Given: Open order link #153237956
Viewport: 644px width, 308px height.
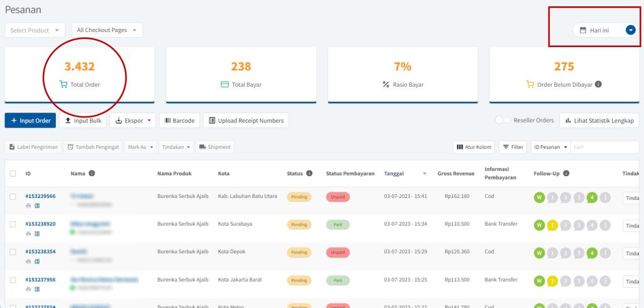Looking at the screenshot, I should (40, 280).
